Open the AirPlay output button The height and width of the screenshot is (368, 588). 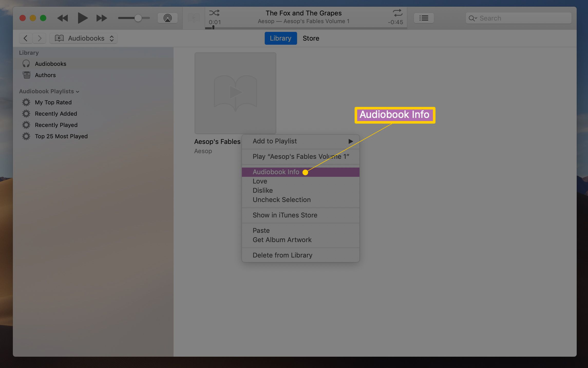coord(167,18)
